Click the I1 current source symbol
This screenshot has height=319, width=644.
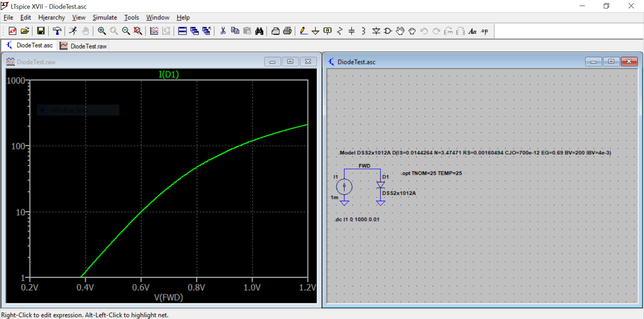pyautogui.click(x=344, y=186)
